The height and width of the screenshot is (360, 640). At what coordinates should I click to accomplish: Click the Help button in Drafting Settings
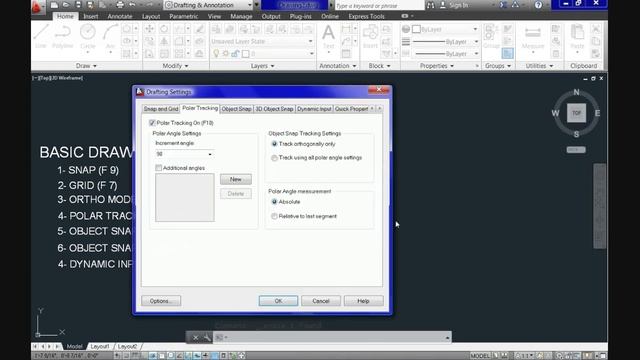pyautogui.click(x=363, y=301)
